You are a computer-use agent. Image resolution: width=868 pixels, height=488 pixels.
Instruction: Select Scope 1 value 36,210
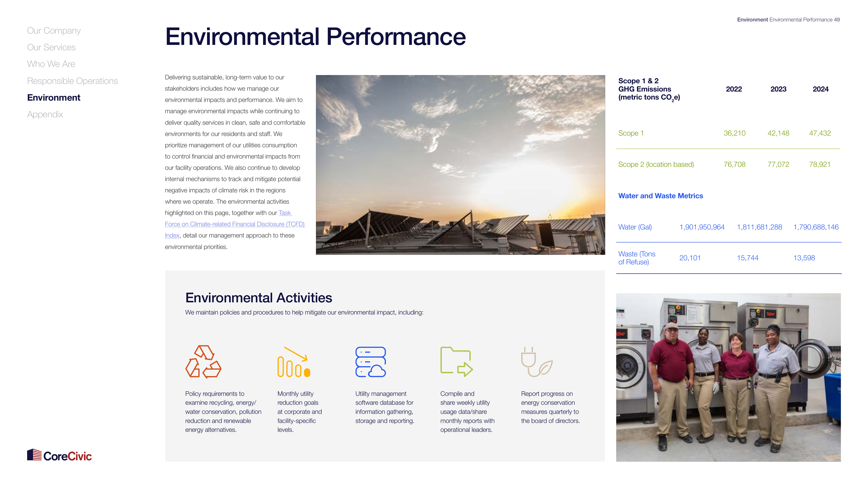(x=735, y=133)
